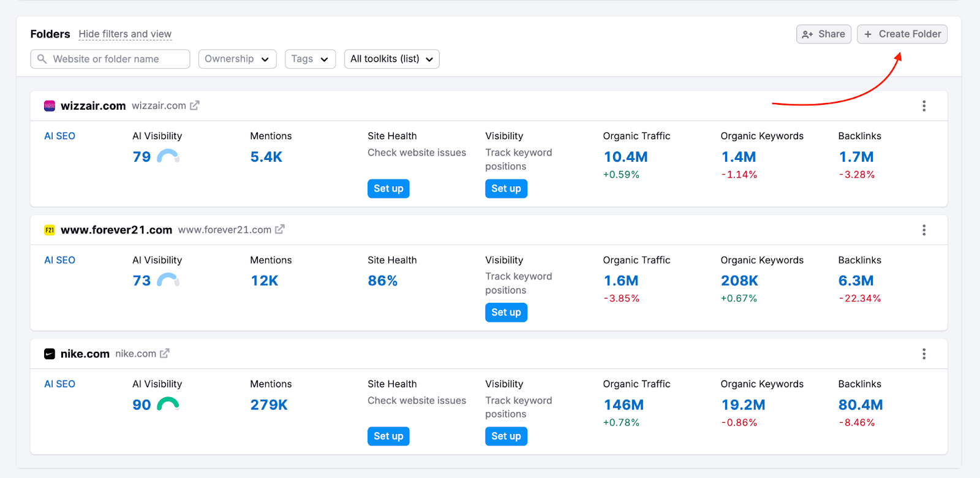This screenshot has width=980, height=478.
Task: Open the three-dot menu for www.forever21.com
Action: [x=924, y=230]
